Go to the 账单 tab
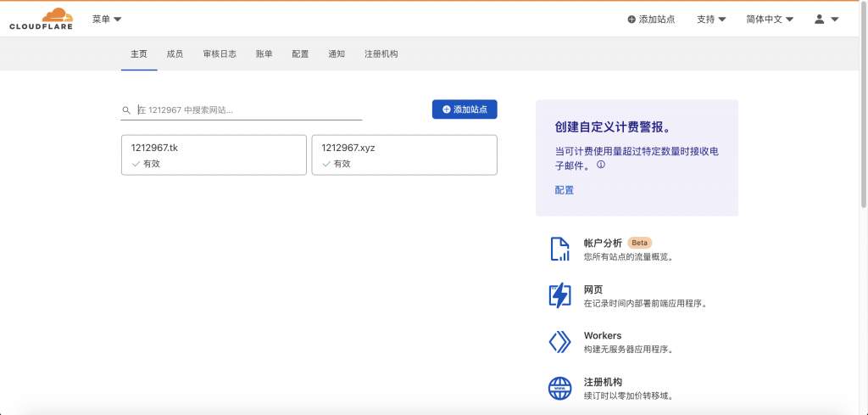The height and width of the screenshot is (415, 868). pyautogui.click(x=264, y=53)
